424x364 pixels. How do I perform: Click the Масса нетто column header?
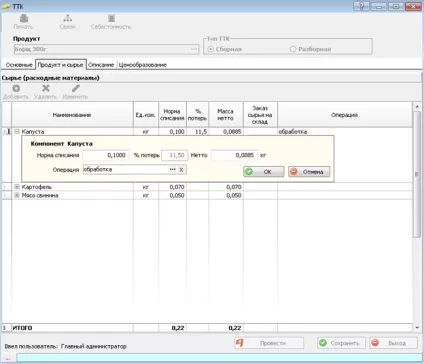(226, 115)
